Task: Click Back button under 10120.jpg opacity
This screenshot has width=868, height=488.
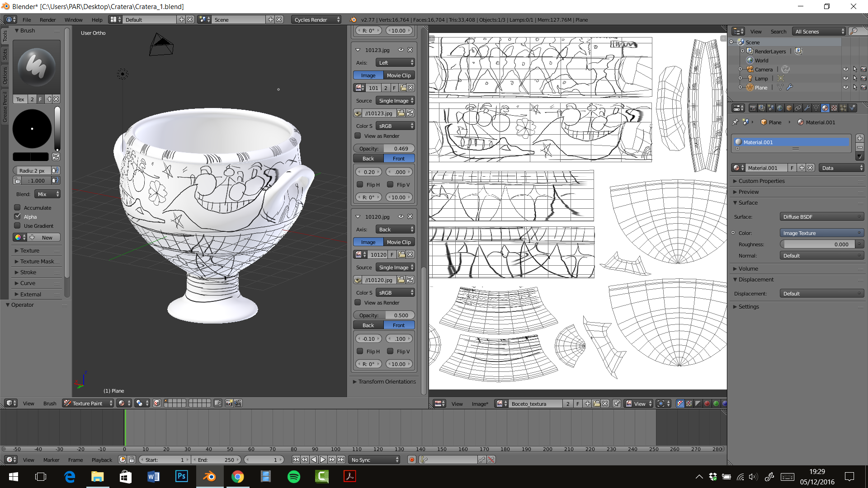Action: 368,325
